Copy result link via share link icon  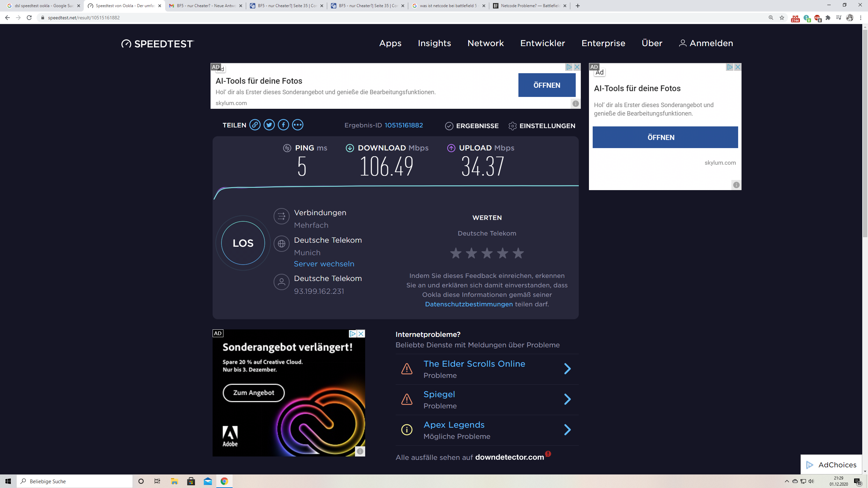tap(255, 125)
